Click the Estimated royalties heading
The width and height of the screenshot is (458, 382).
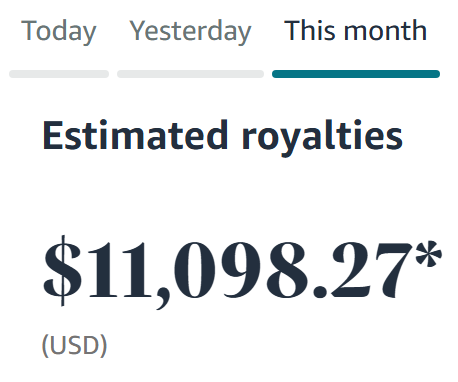(x=223, y=137)
